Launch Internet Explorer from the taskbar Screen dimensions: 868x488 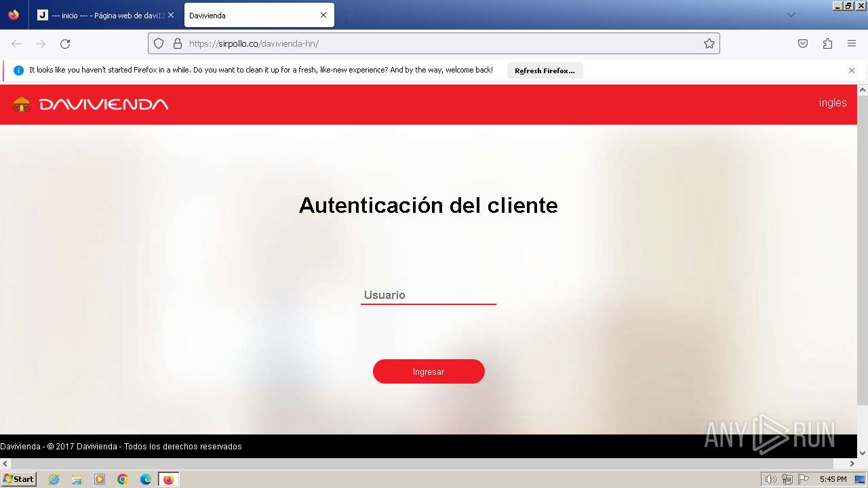point(54,479)
